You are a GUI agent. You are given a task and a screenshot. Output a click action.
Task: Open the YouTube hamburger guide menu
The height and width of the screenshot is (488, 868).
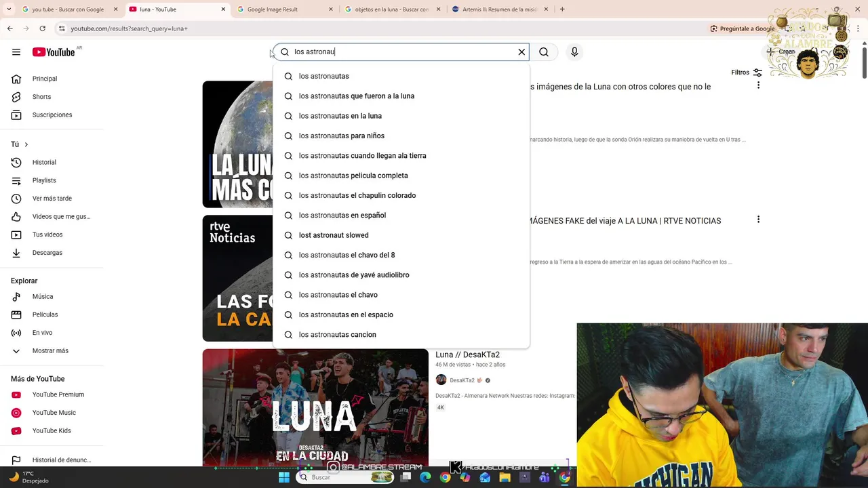16,52
